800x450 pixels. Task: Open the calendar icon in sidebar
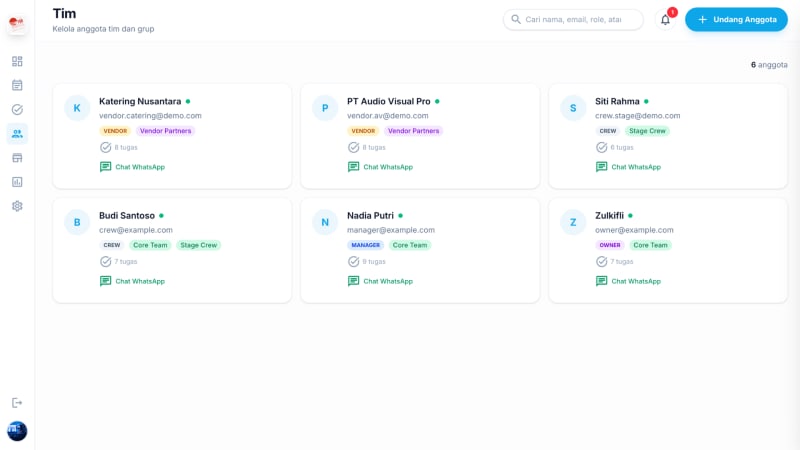click(x=17, y=85)
